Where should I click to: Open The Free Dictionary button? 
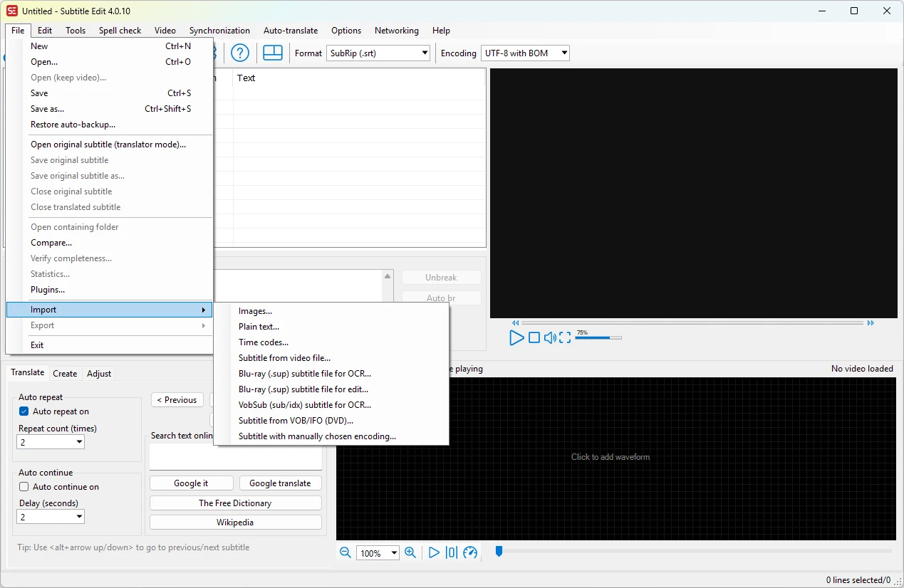[x=235, y=503]
